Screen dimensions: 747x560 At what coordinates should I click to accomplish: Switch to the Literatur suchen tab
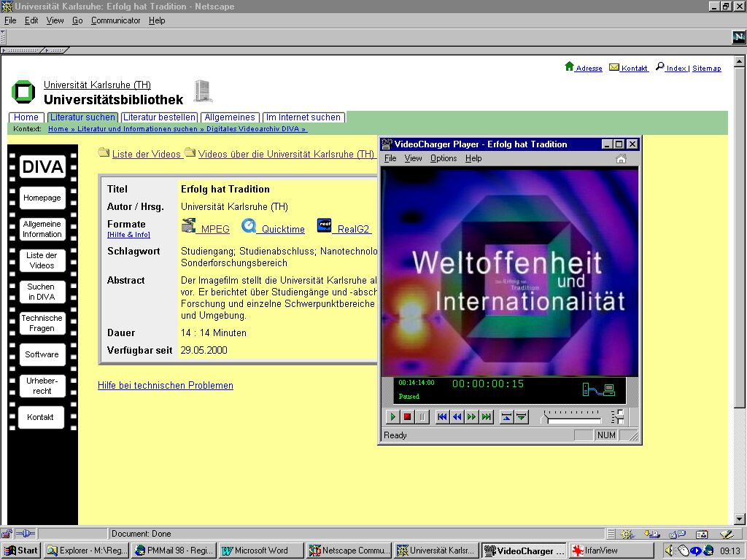83,117
